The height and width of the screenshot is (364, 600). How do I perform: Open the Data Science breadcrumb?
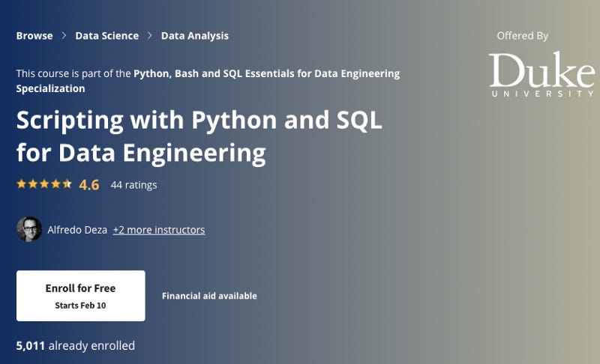coord(106,36)
